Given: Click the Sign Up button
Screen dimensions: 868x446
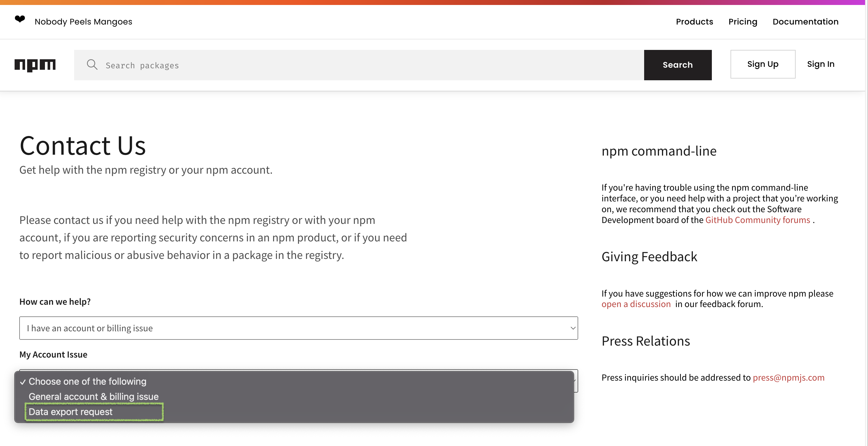Looking at the screenshot, I should click(x=763, y=64).
